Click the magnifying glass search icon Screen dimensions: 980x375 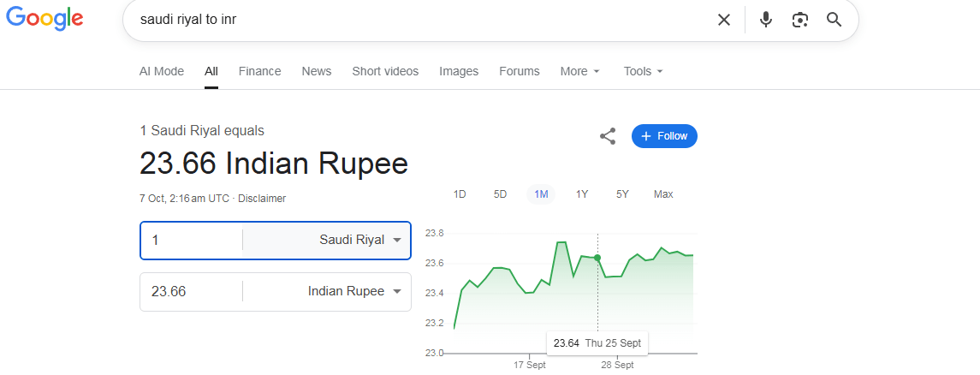click(834, 20)
